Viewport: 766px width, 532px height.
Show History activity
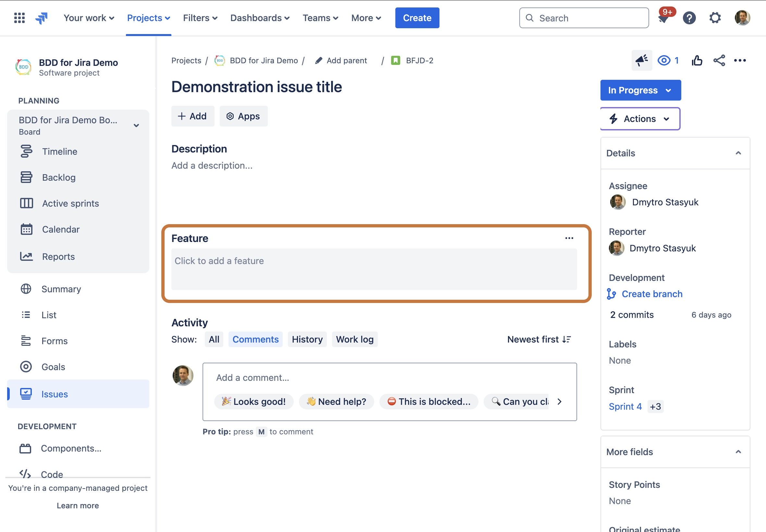coord(307,339)
